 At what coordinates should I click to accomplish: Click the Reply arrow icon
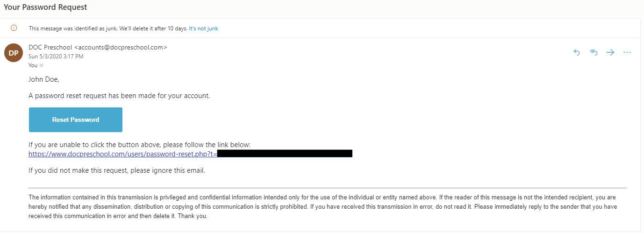(577, 53)
